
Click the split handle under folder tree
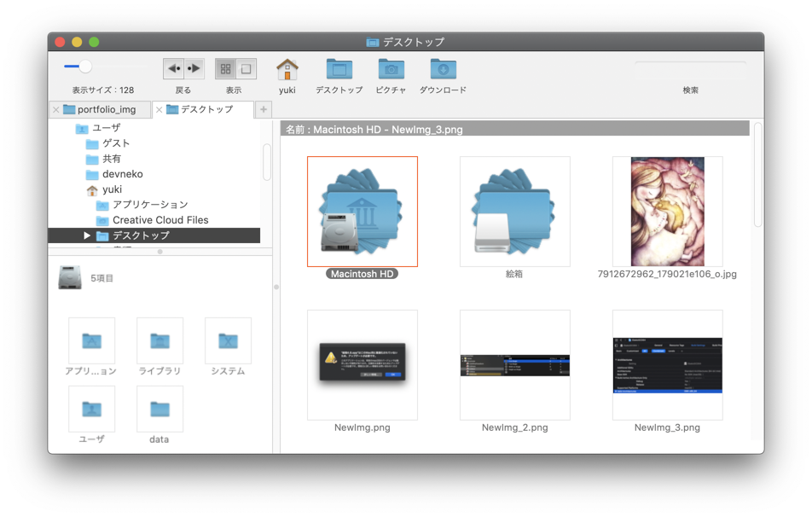coord(160,252)
